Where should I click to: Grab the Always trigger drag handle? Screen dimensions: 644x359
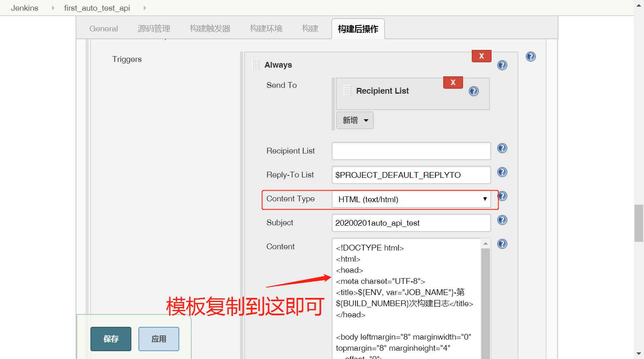(256, 65)
